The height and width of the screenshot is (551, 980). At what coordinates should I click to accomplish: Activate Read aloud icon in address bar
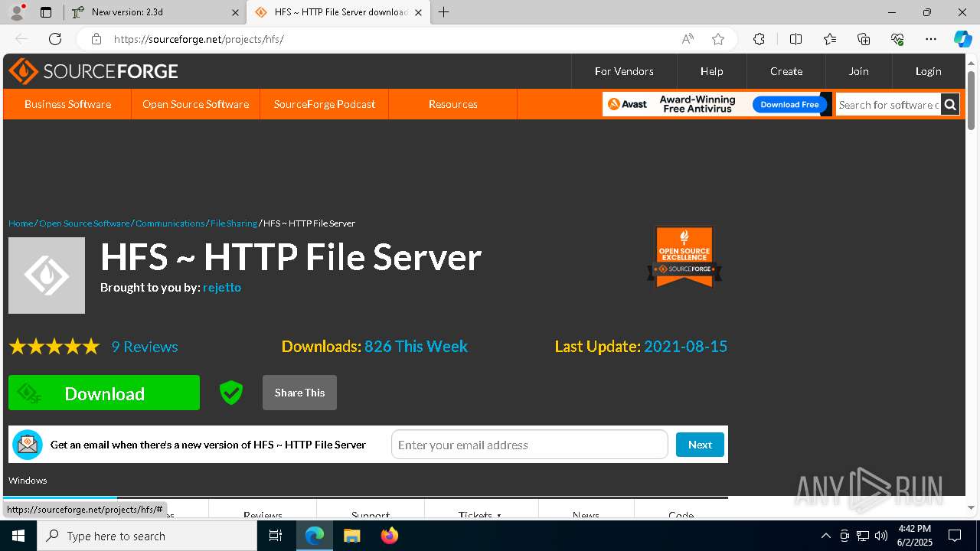[688, 39]
